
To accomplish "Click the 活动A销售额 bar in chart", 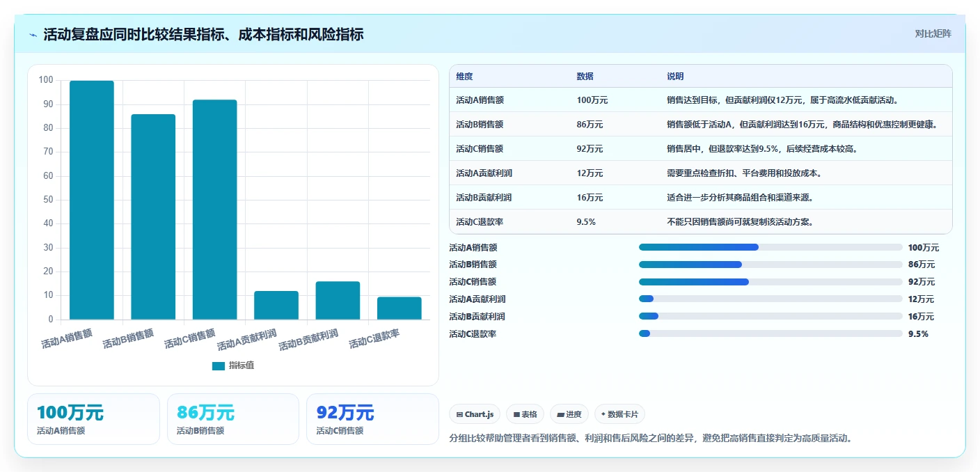I will (x=92, y=200).
